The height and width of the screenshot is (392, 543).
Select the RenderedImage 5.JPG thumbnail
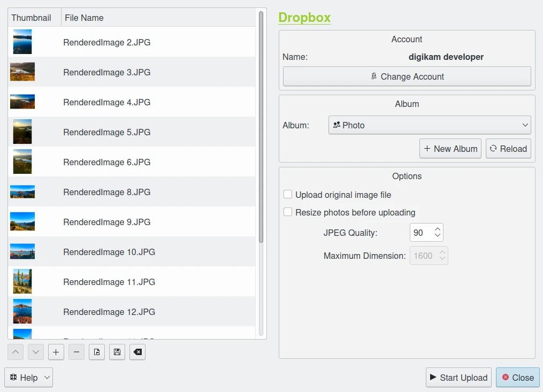click(22, 132)
